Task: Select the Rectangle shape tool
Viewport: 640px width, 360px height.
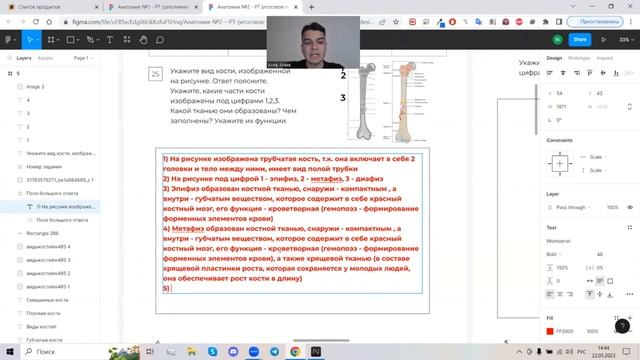Action: [70, 40]
